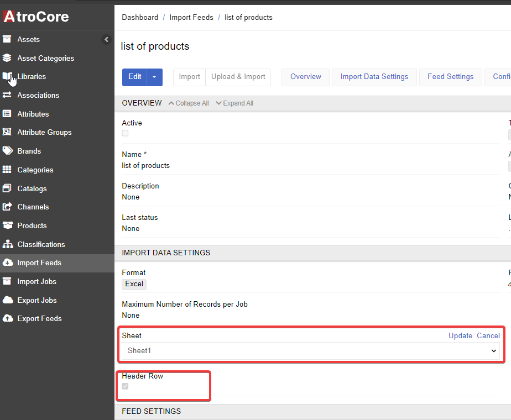Collapse All overview panels
The image size is (511, 420).
click(x=189, y=103)
